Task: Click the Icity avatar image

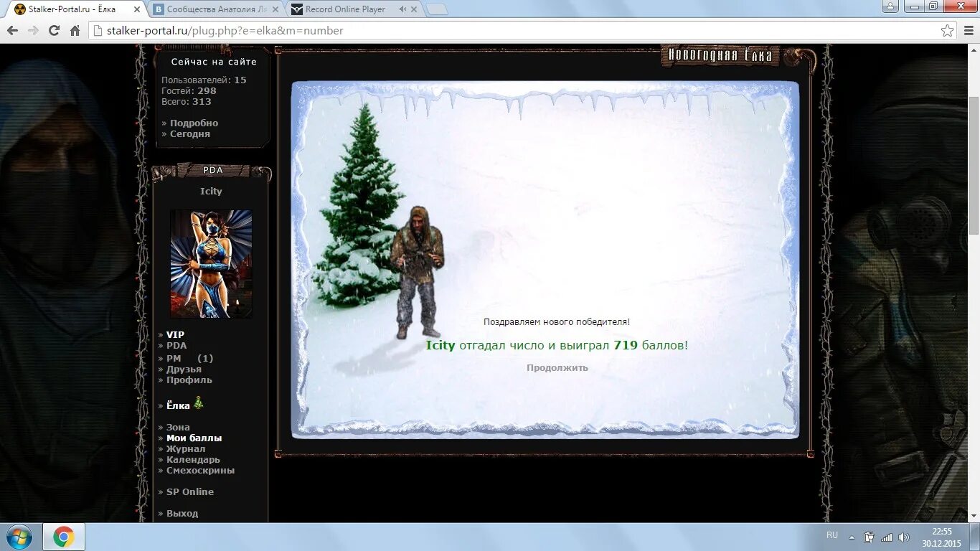Action: coord(211,264)
